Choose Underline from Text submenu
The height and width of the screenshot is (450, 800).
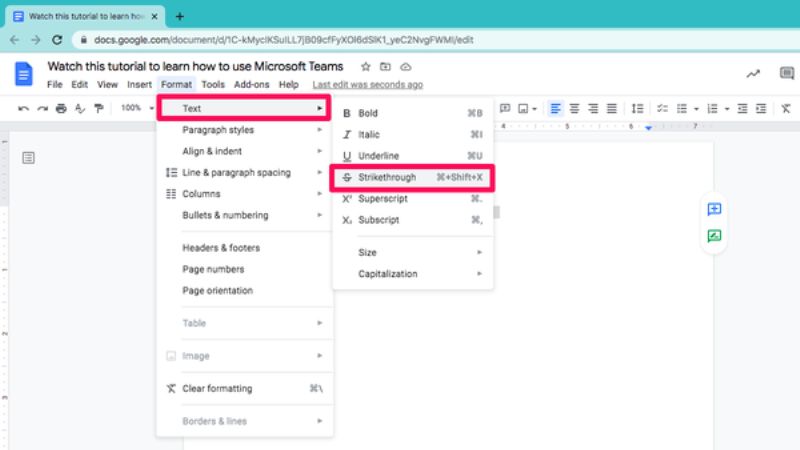413,156
